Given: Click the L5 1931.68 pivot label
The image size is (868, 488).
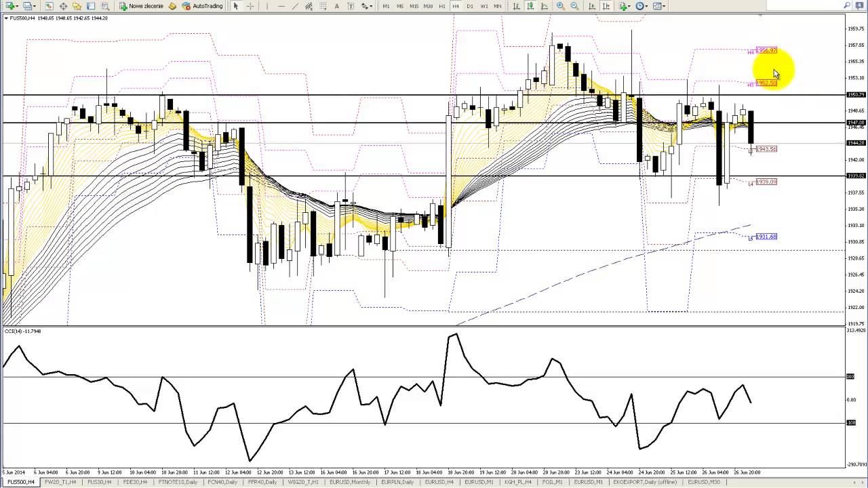Looking at the screenshot, I should pyautogui.click(x=766, y=236).
